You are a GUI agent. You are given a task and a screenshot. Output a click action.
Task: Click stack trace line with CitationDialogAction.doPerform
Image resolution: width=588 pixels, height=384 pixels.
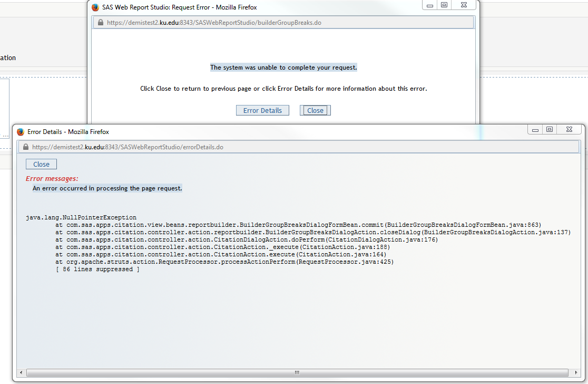(x=247, y=239)
